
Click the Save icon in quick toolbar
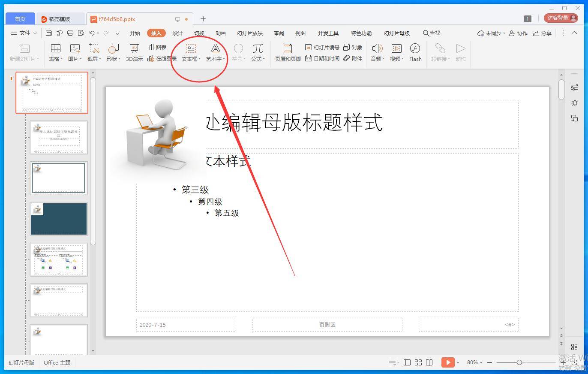(49, 33)
